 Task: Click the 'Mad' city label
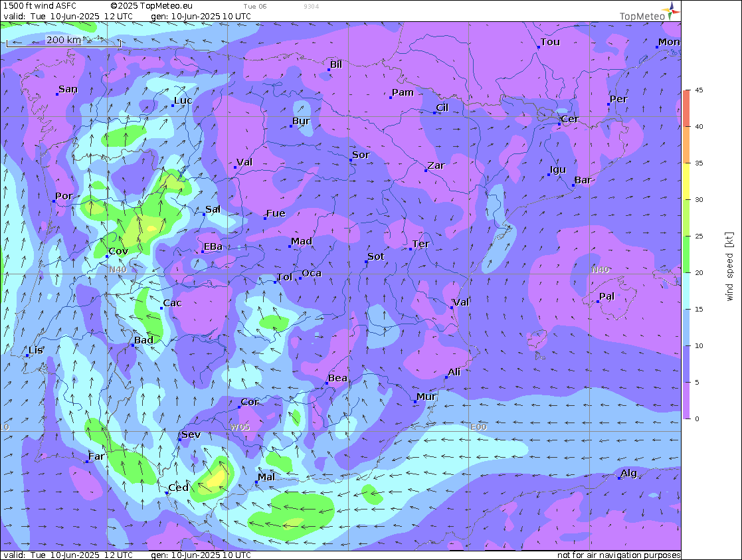click(302, 241)
